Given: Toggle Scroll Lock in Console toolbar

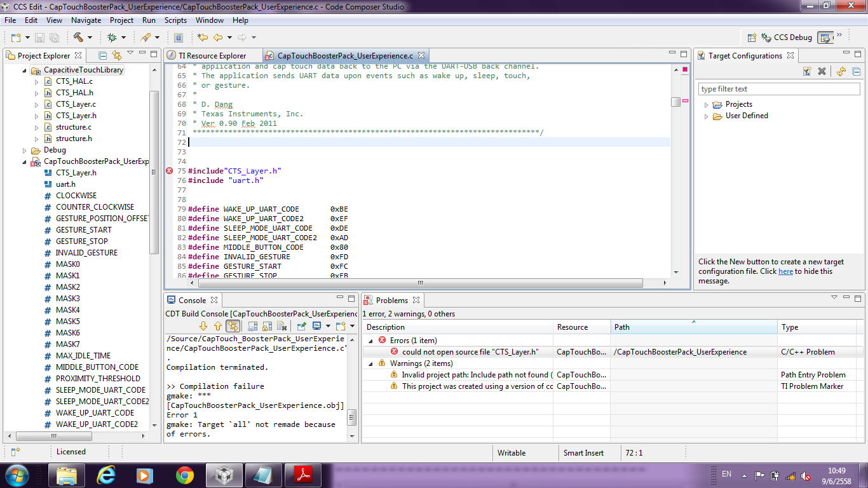Looking at the screenshot, I should pos(267,326).
